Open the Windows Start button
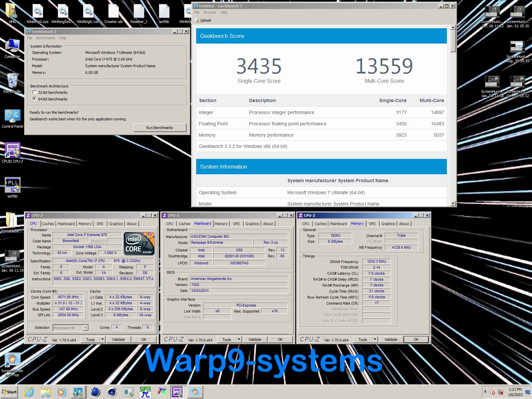 [9, 392]
